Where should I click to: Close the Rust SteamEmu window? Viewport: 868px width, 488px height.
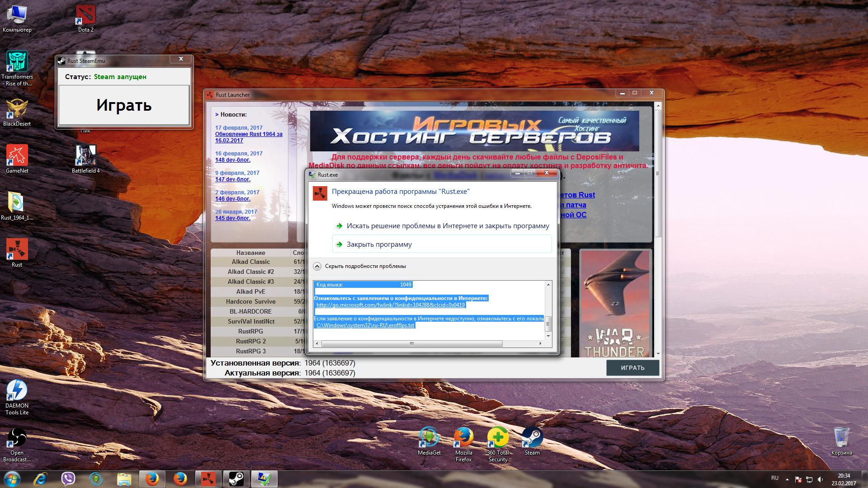pyautogui.click(x=181, y=59)
